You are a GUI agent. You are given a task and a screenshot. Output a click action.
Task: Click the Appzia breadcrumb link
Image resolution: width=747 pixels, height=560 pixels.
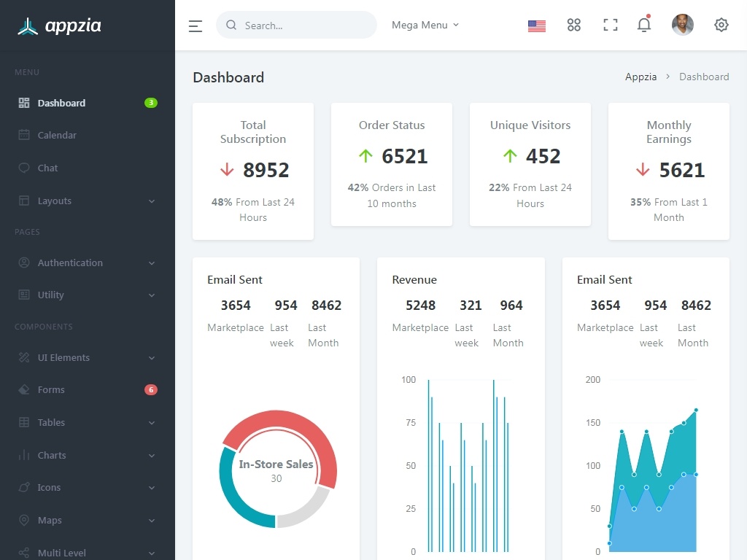click(x=640, y=77)
